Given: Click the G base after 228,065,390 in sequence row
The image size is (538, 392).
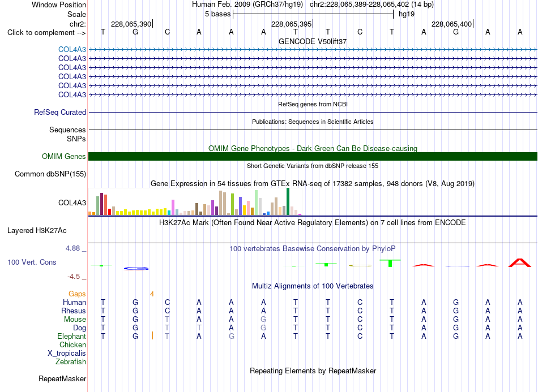Looking at the screenshot, I should point(135,32).
